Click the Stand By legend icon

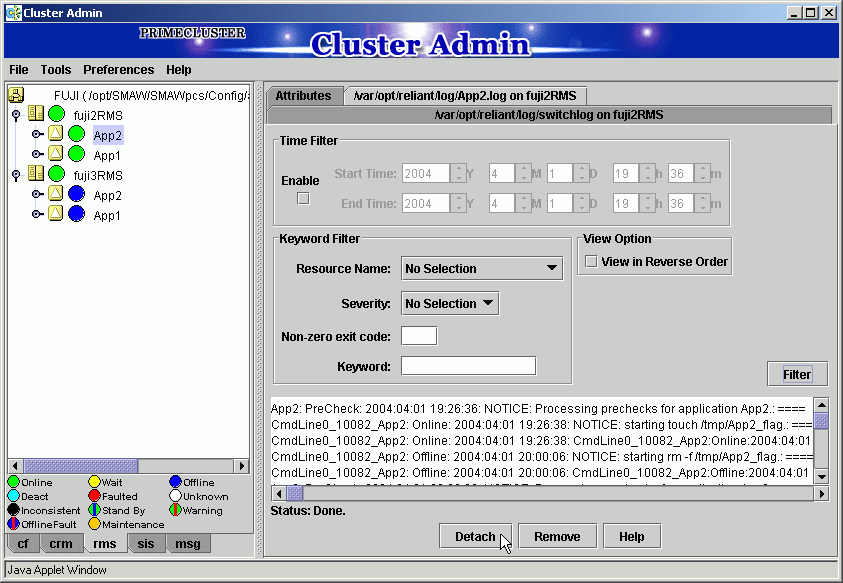pyautogui.click(x=95, y=510)
